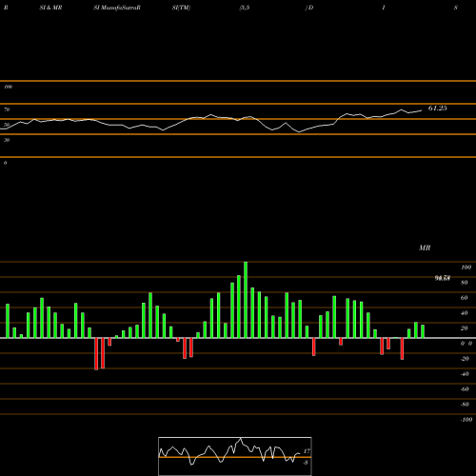Click the 40 label on MR histogram axis
This screenshot has height=476, width=476.
tap(465, 313)
